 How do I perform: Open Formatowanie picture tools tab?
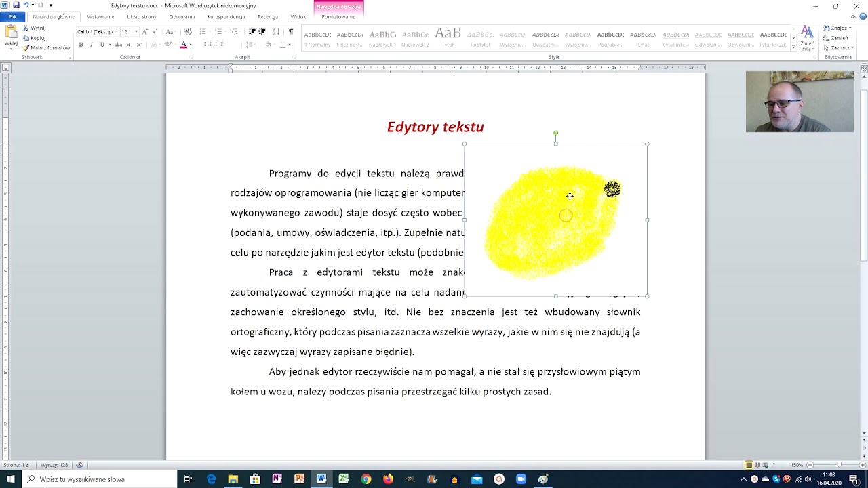coord(338,16)
